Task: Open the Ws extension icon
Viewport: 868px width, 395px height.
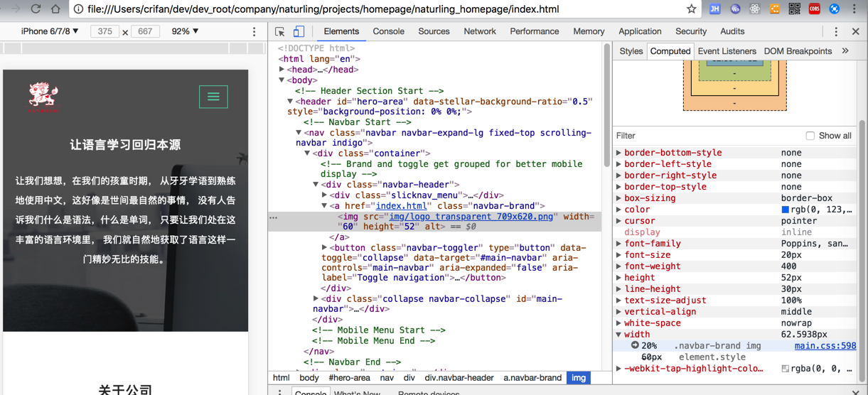Action: point(735,9)
